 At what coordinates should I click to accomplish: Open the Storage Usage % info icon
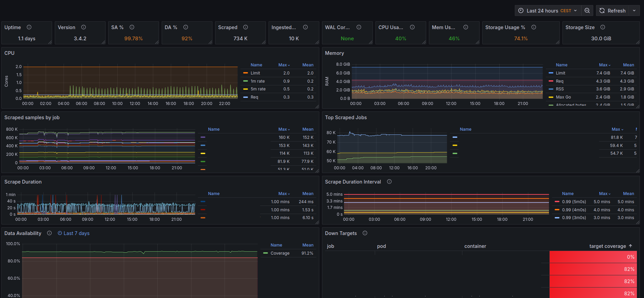pos(534,27)
